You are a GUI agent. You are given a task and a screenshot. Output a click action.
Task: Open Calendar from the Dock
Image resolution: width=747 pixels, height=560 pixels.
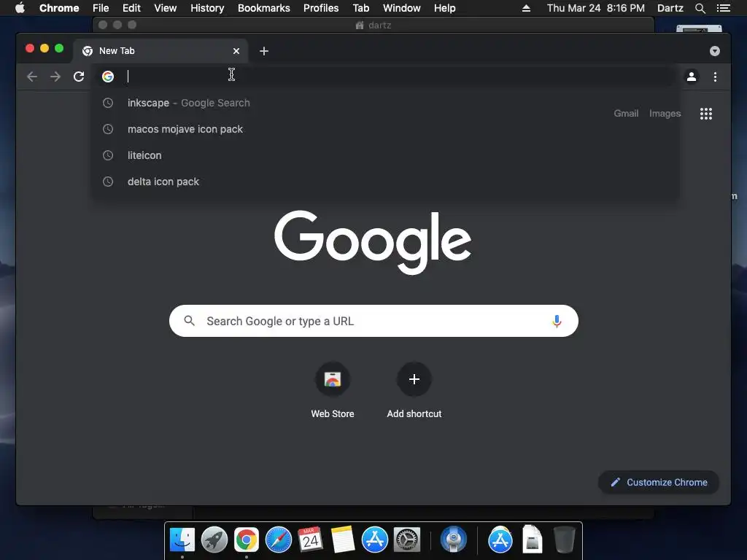click(x=311, y=540)
